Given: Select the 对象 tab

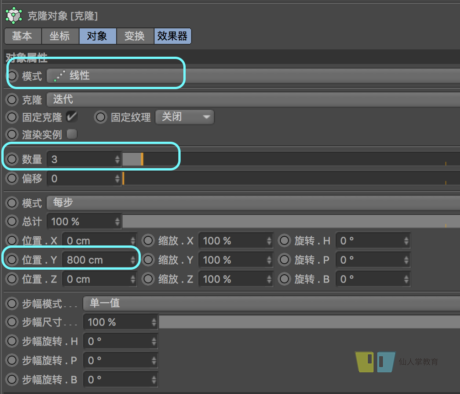Looking at the screenshot, I should coord(98,36).
